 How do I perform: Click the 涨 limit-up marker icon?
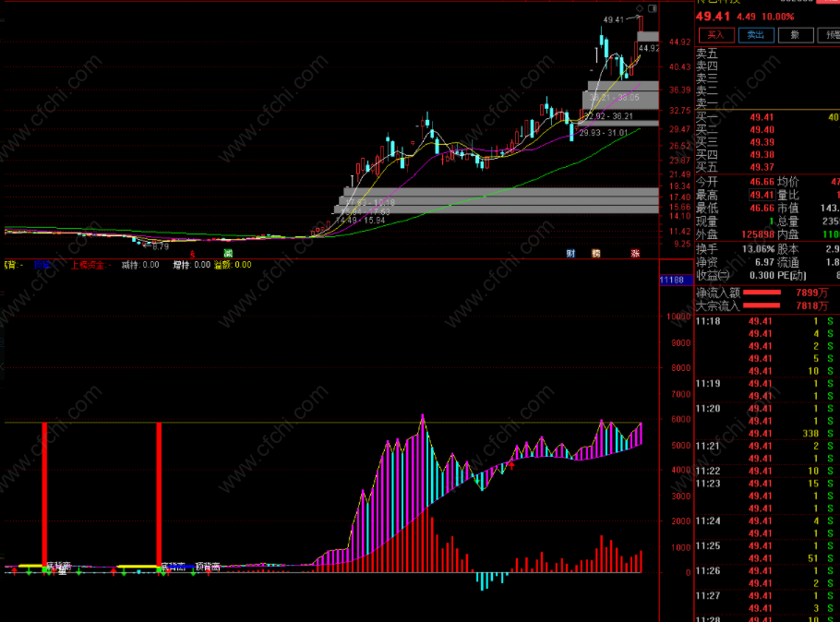pos(635,254)
